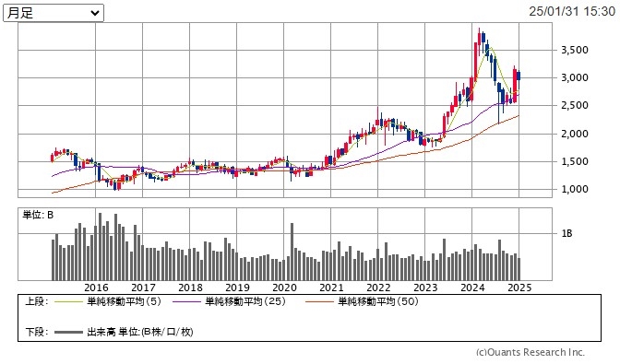Image resolution: width=620 pixels, height=364 pixels.
Task: Click the 3,500 price axis label
Action: [575, 50]
